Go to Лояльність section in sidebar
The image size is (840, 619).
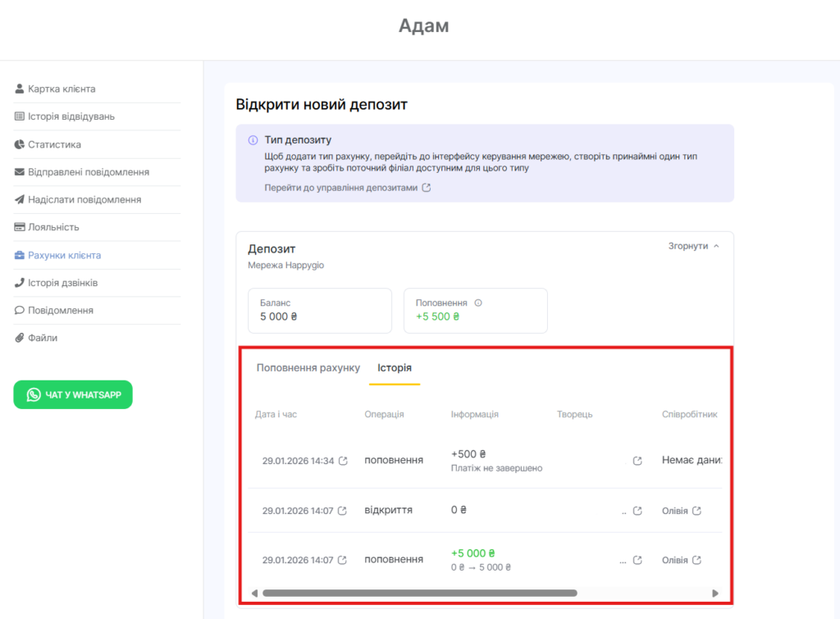[x=53, y=227]
